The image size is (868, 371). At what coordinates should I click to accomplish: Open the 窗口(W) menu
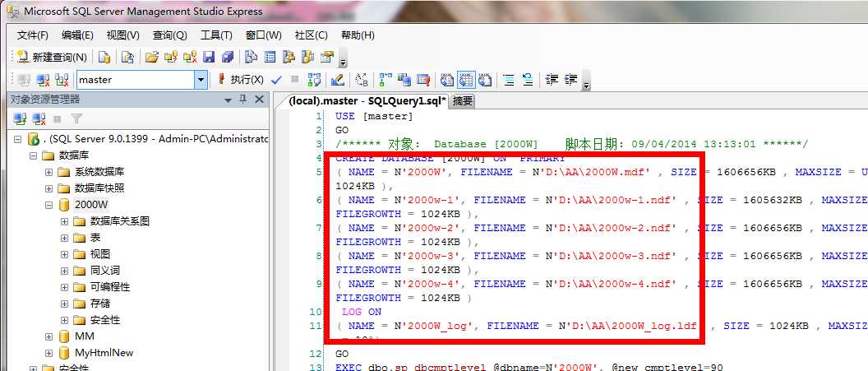click(264, 35)
